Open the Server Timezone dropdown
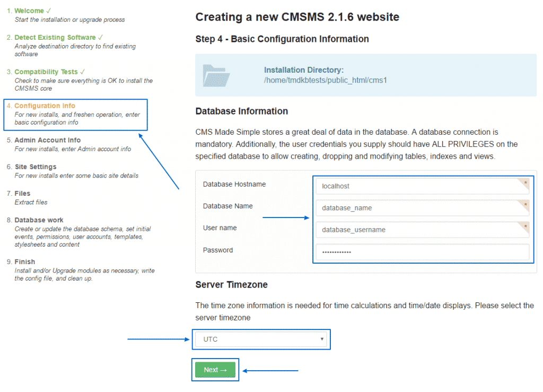Image resolution: width=543 pixels, height=392 pixels. pyautogui.click(x=260, y=339)
